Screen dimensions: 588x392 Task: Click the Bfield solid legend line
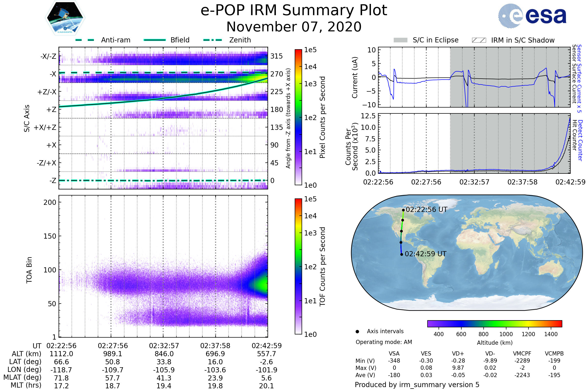[155, 40]
